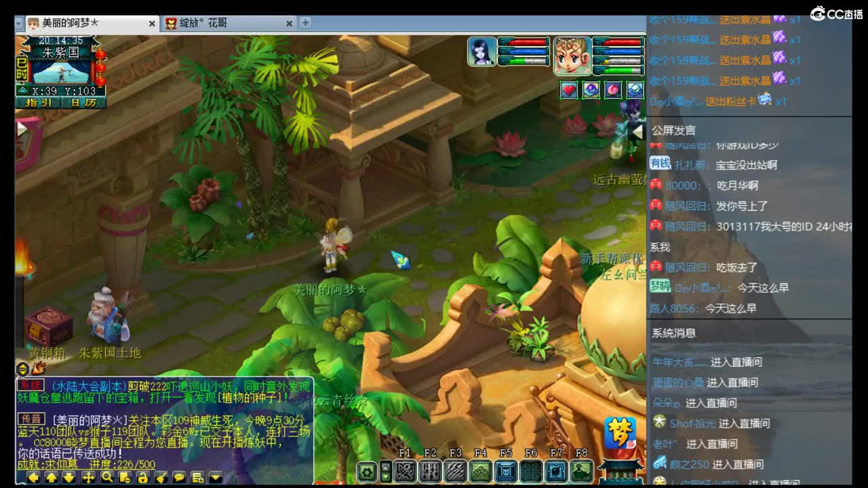868x488 pixels.
Task: Trigger the F4 cloud skill icon
Action: [x=481, y=471]
